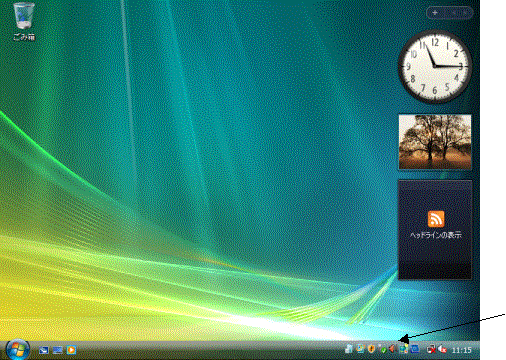This screenshot has height=360, width=506.
Task: Open the muted volume tray icon
Action: click(x=442, y=349)
